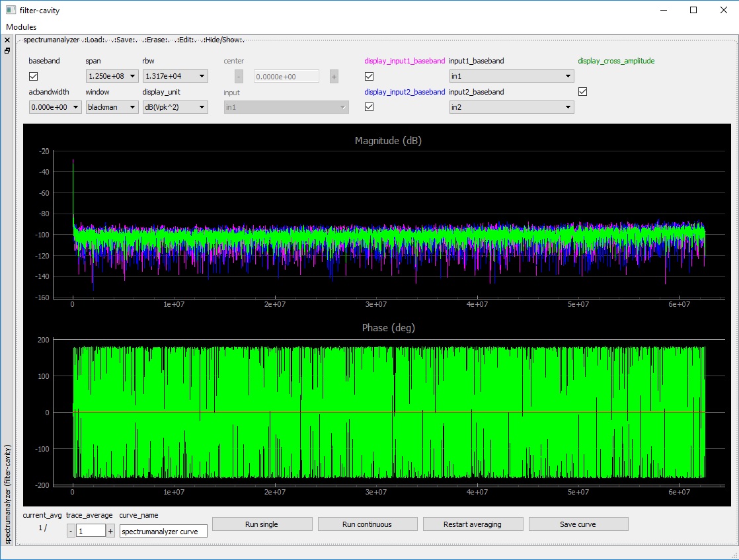The image size is (739, 560).
Task: Uncheck the baseband checkbox
Action: point(34,77)
